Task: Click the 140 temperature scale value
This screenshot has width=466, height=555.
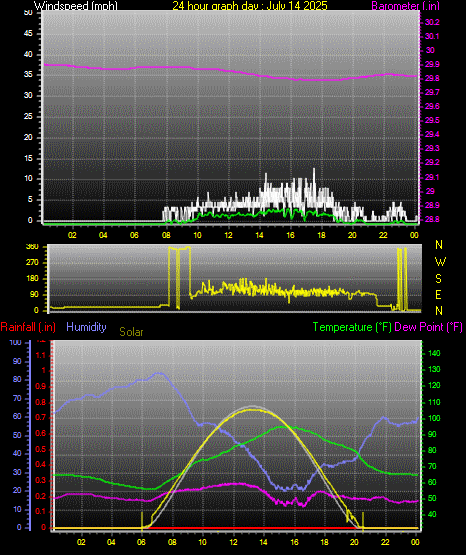Action: (434, 353)
